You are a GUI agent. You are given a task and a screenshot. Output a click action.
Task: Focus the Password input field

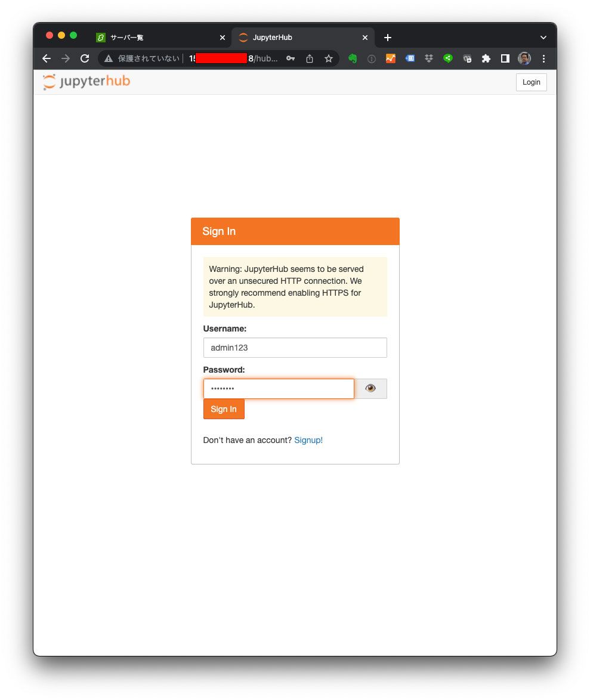(279, 389)
